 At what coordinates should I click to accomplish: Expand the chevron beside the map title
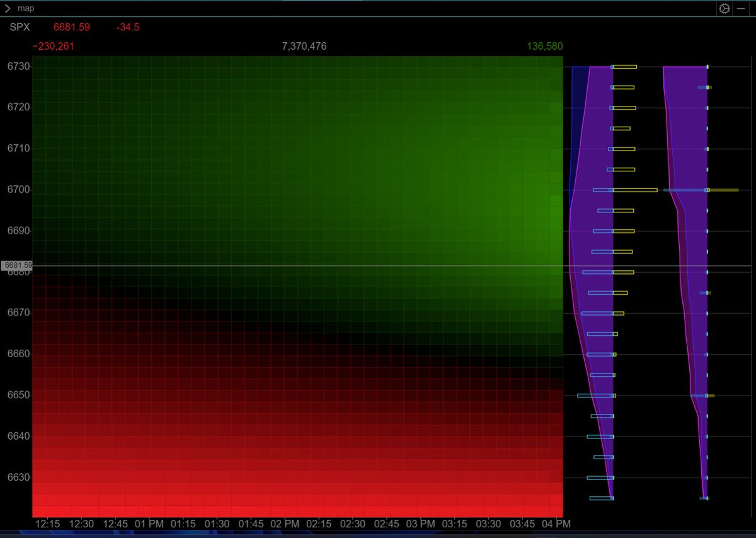click(7, 9)
